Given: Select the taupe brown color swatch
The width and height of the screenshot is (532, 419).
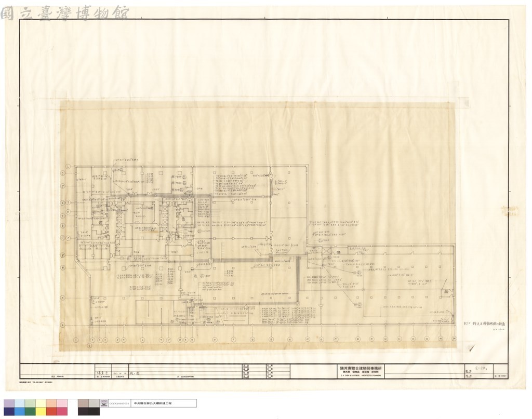Looking at the screenshot, I should coord(84,403).
